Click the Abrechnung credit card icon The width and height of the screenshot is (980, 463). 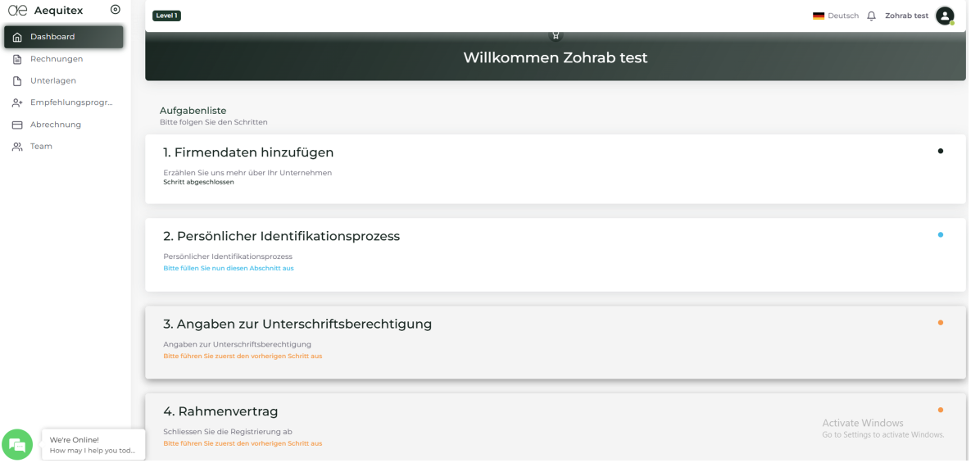click(x=17, y=125)
